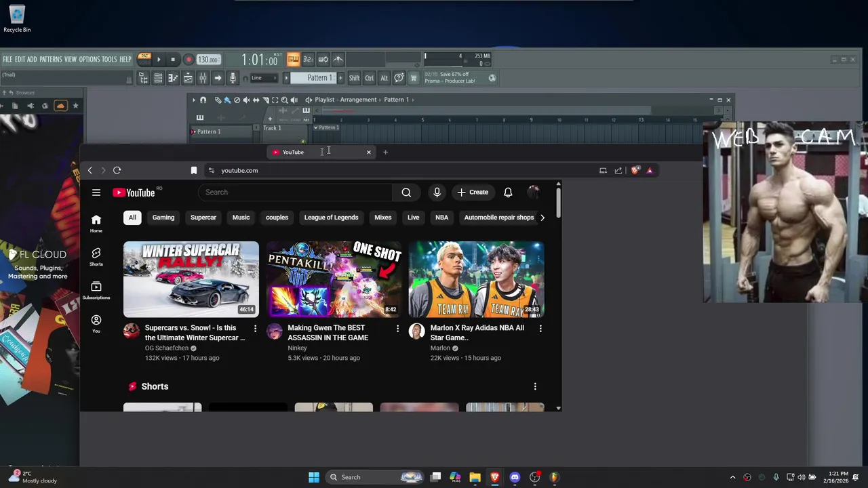
Task: Open the Windows Start menu
Action: click(314, 477)
